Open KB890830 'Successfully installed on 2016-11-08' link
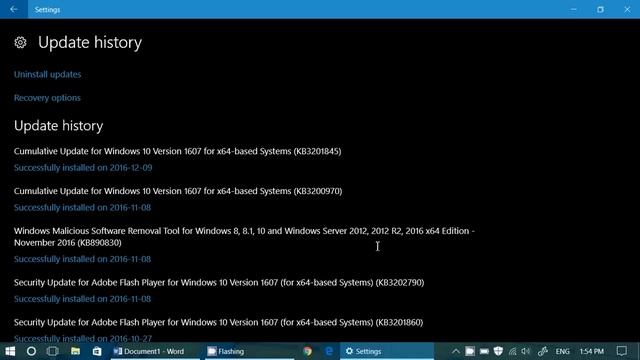This screenshot has width=640, height=360. click(82, 259)
